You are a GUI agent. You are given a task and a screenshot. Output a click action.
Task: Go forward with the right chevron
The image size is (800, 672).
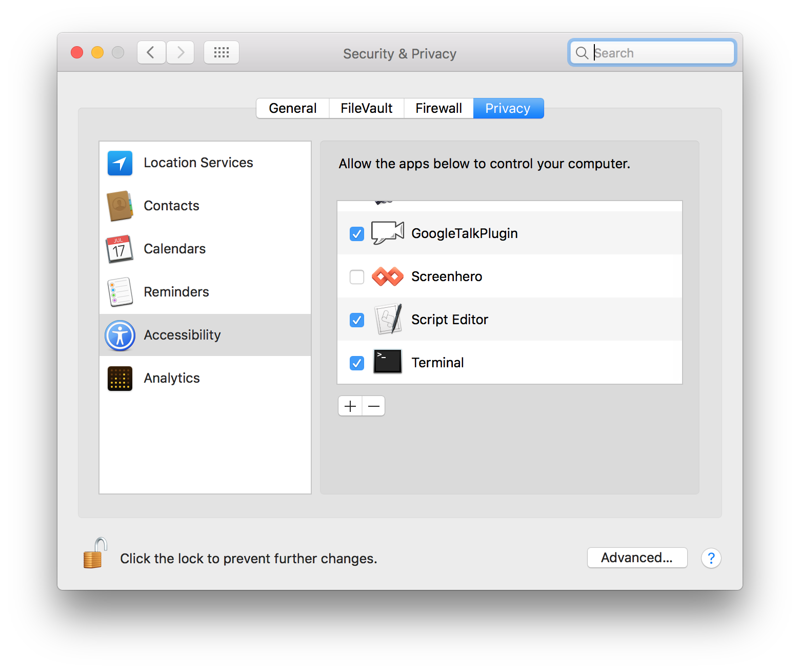point(180,52)
